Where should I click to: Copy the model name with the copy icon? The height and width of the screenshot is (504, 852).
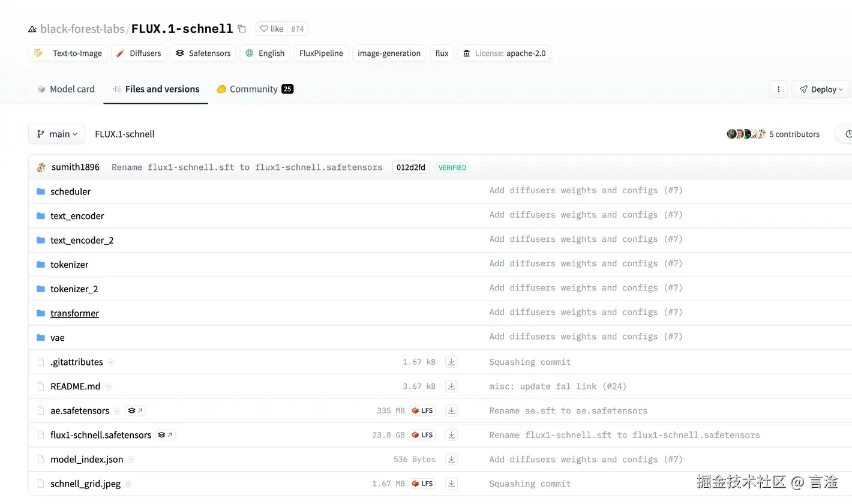(x=242, y=29)
